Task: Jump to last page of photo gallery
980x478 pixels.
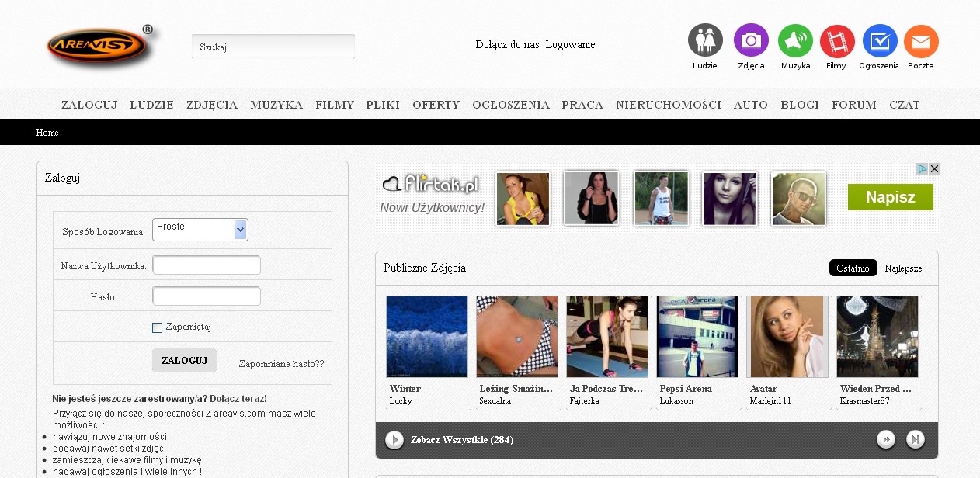Action: [x=916, y=440]
